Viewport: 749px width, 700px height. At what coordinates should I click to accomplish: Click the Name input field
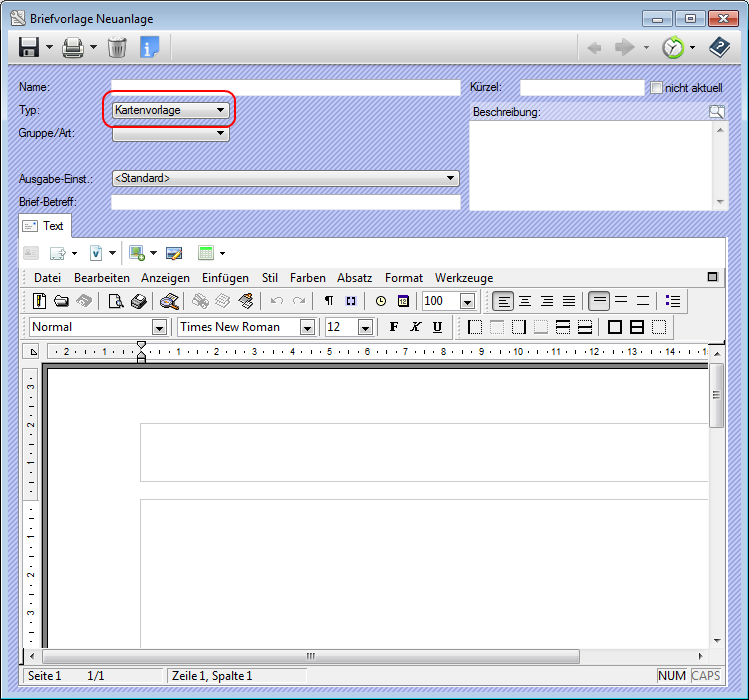pos(285,88)
